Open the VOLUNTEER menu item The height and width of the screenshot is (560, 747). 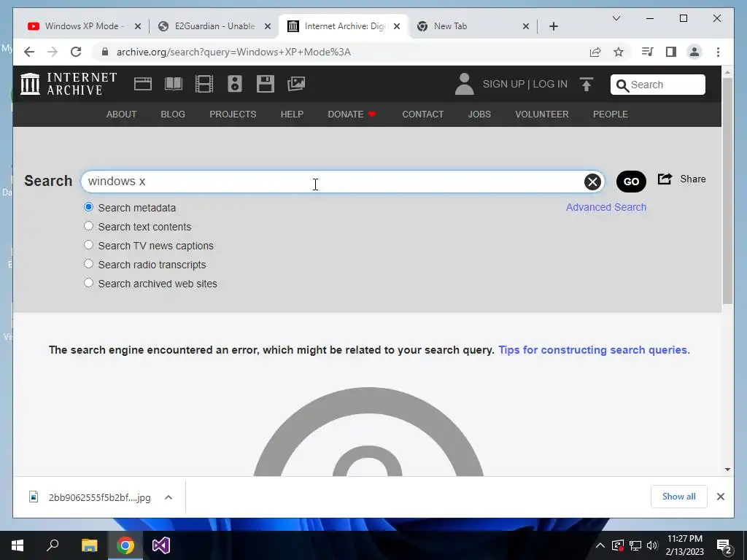(542, 114)
